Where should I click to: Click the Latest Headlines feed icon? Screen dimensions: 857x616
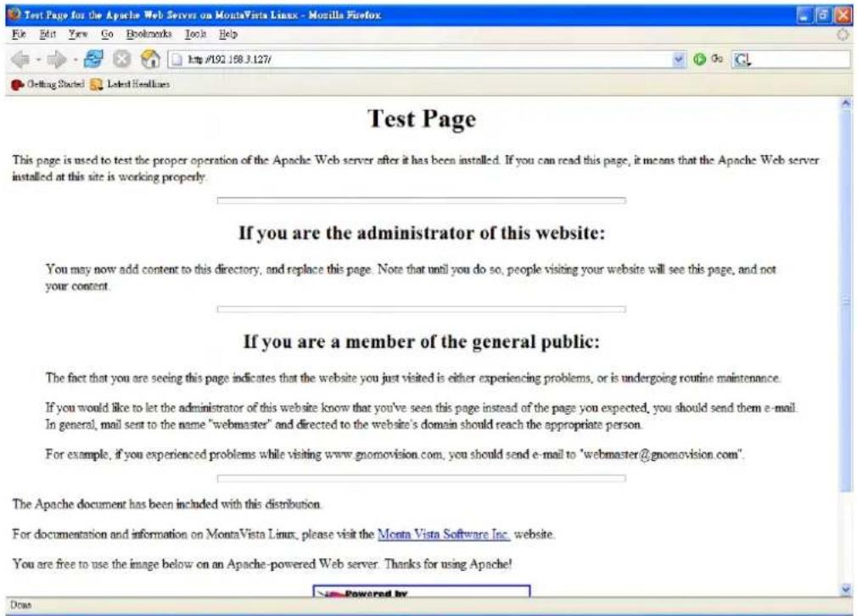pyautogui.click(x=97, y=85)
